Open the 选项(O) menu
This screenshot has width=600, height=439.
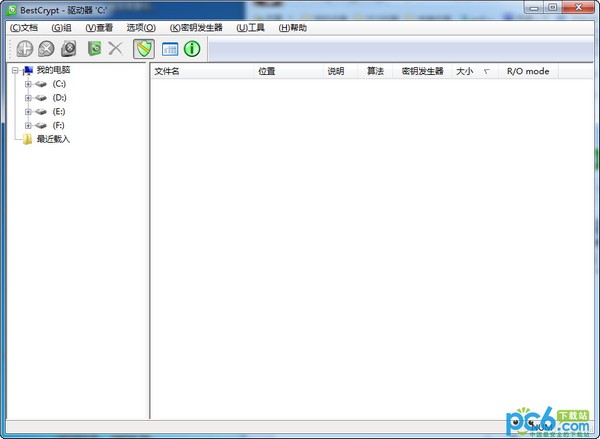[x=141, y=28]
